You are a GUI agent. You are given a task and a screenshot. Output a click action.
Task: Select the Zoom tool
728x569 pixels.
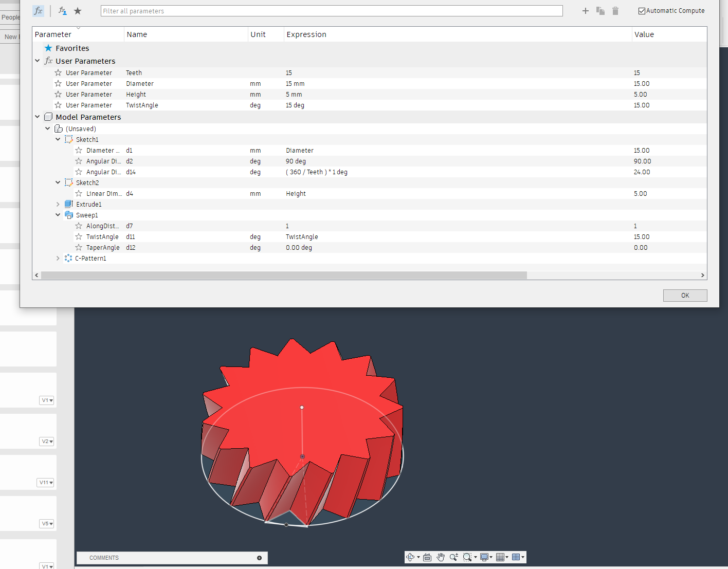point(453,557)
